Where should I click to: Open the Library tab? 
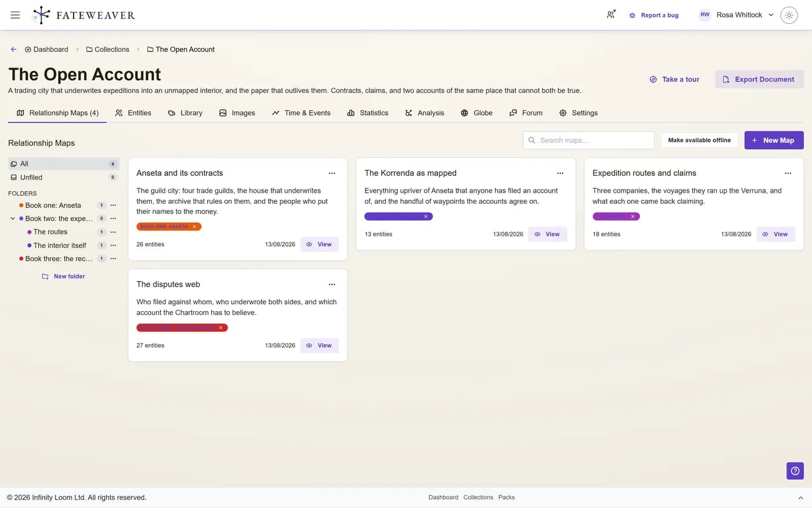tap(185, 113)
